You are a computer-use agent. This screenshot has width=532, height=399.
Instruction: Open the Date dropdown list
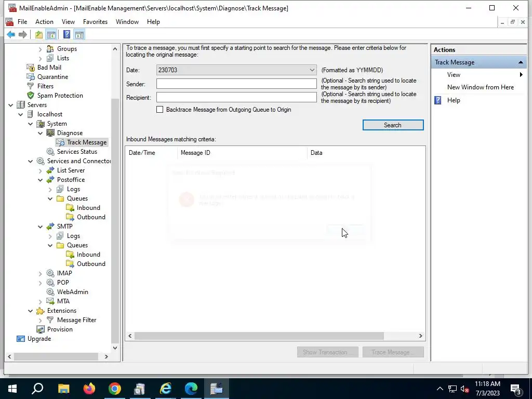pyautogui.click(x=312, y=70)
